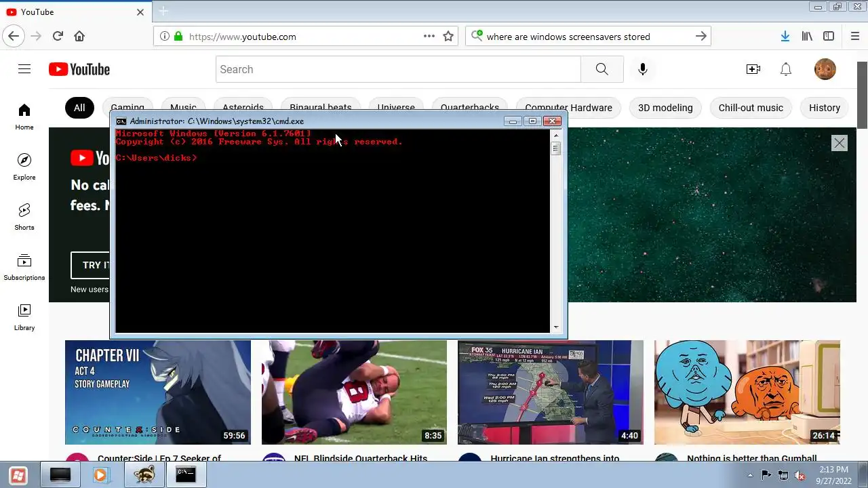Open the Firefox downloads arrow icon
The width and height of the screenshot is (868, 488).
pos(785,37)
